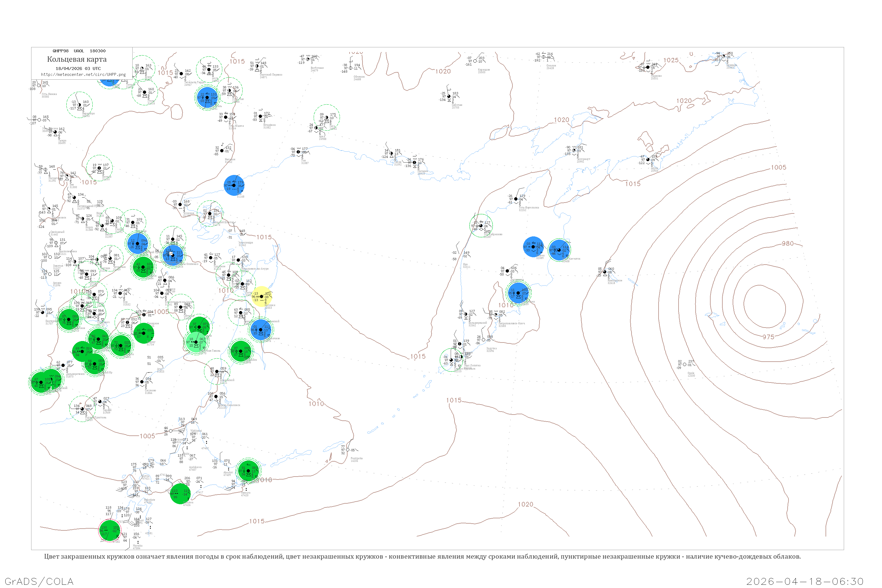The height and width of the screenshot is (588, 882).
Task: Click Petropavlovsk-Kamchatsky station plot
Action: (495, 315)
